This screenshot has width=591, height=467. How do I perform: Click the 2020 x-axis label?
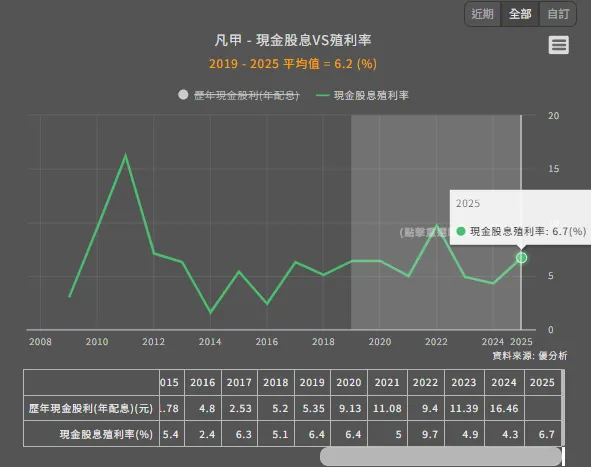[x=380, y=341]
